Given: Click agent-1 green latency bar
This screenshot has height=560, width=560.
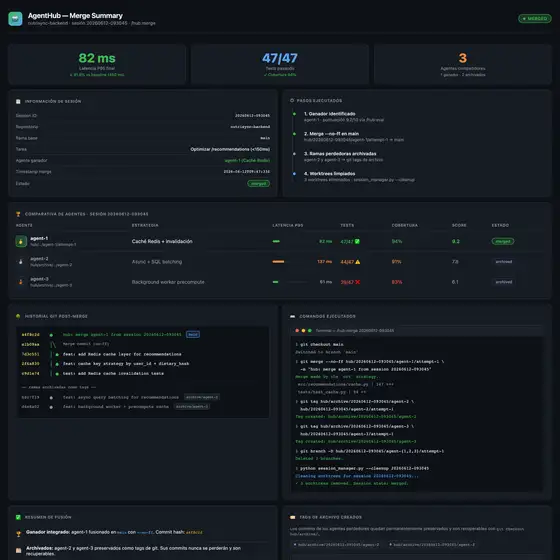Looking at the screenshot, I should 276,241.
